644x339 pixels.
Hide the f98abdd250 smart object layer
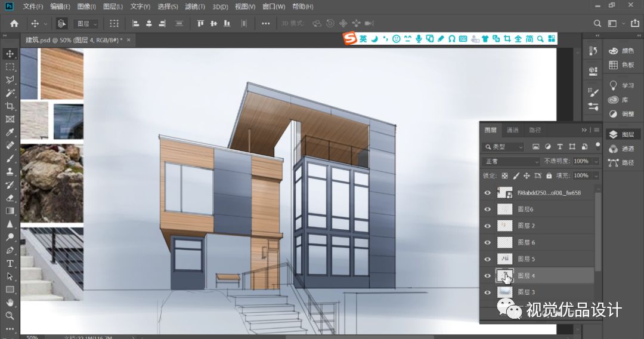[488, 193]
